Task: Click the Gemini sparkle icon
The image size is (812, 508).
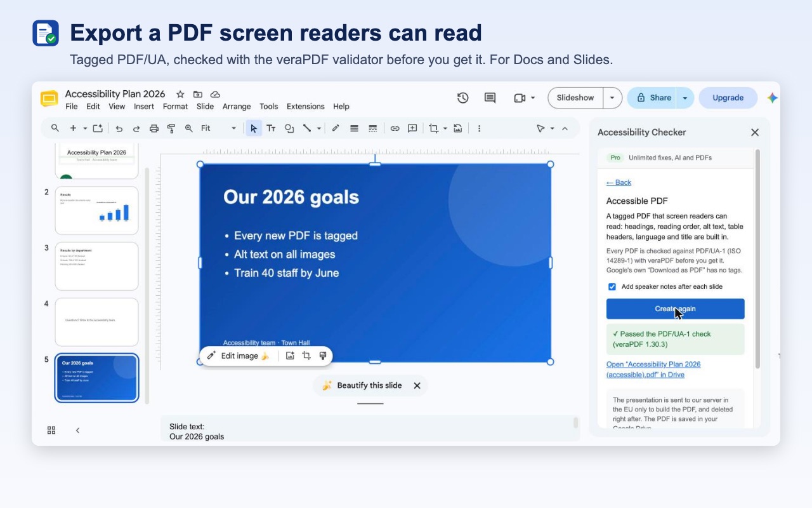Action: [772, 98]
